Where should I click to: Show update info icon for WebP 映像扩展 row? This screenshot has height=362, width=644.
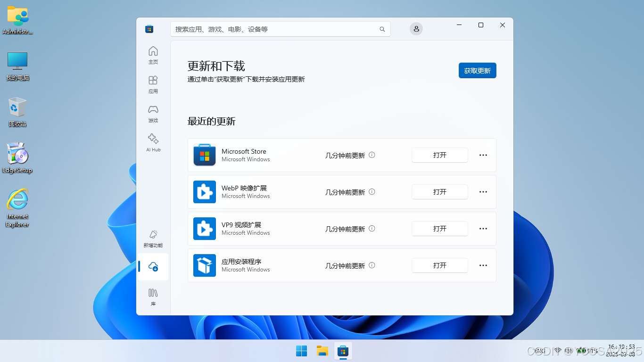coord(372,191)
